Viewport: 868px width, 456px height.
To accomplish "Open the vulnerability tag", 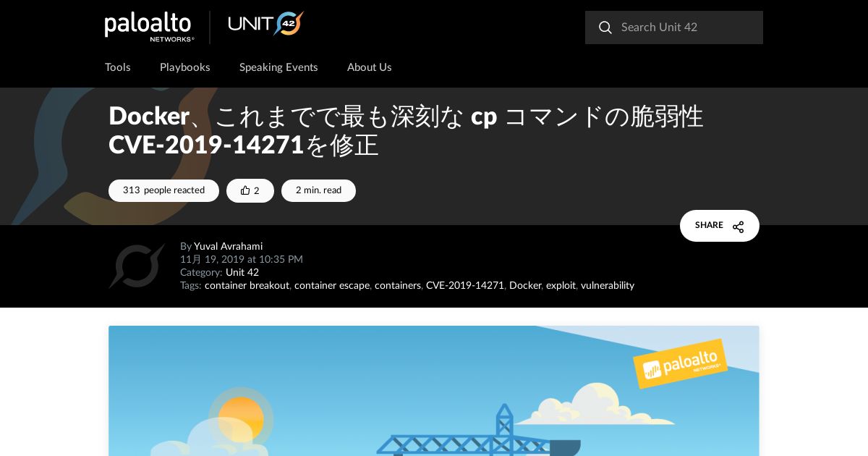I will point(608,286).
